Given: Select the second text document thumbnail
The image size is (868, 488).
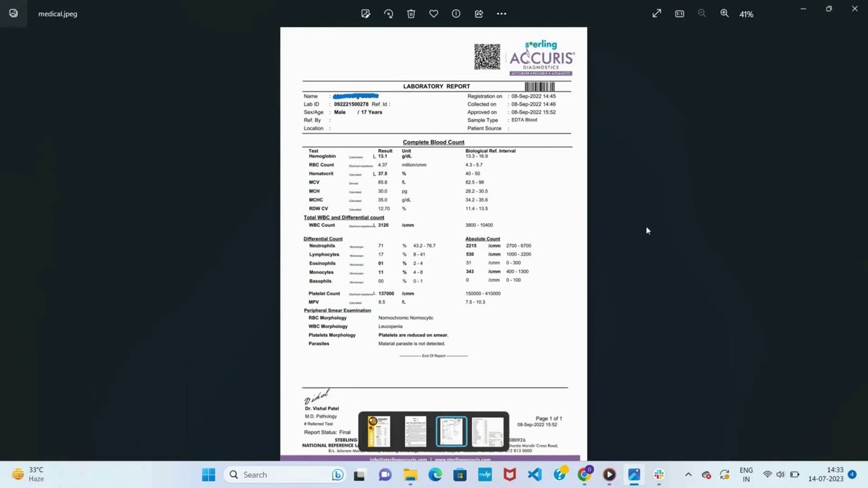Looking at the screenshot, I should coord(415,431).
